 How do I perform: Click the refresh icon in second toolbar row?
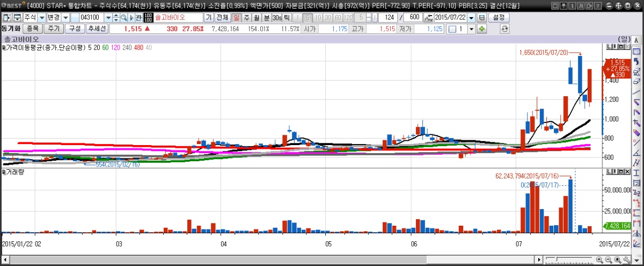point(504,28)
